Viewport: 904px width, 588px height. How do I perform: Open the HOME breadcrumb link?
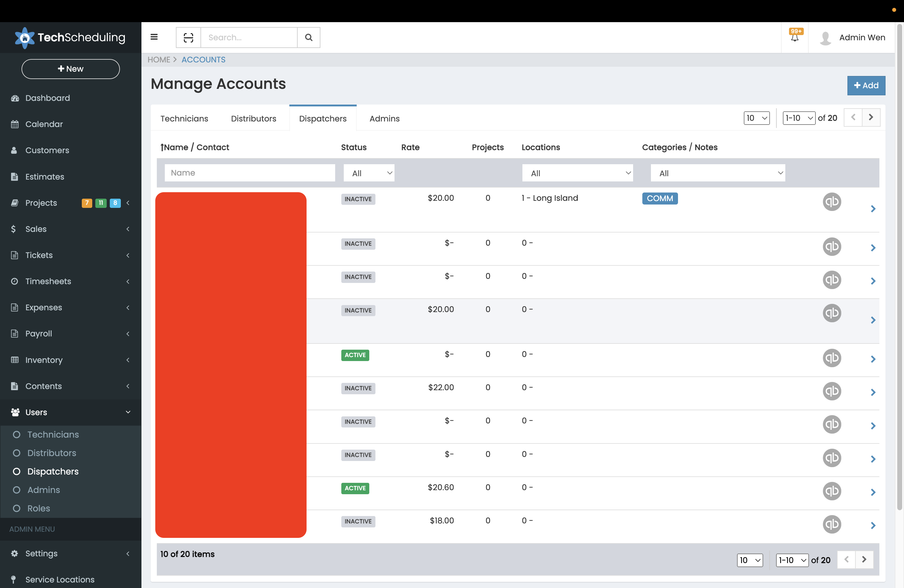coord(158,60)
